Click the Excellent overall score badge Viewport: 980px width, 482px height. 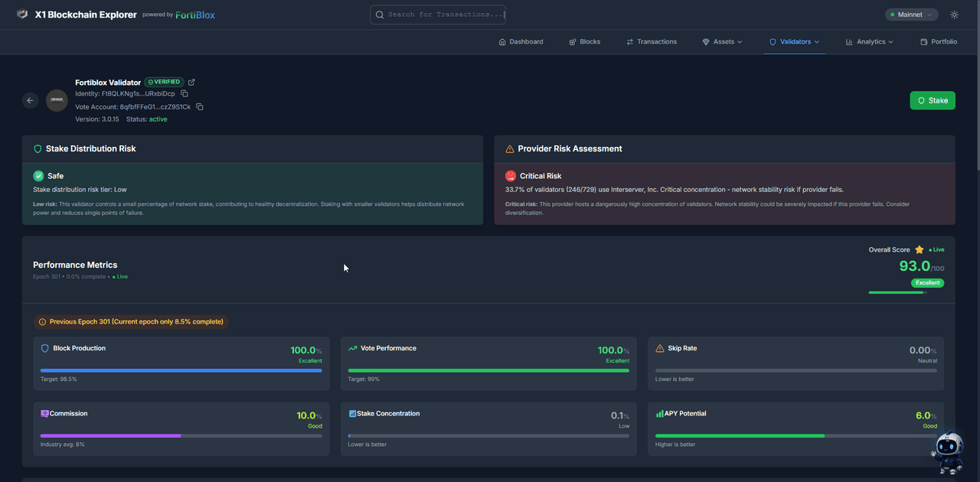coord(927,282)
